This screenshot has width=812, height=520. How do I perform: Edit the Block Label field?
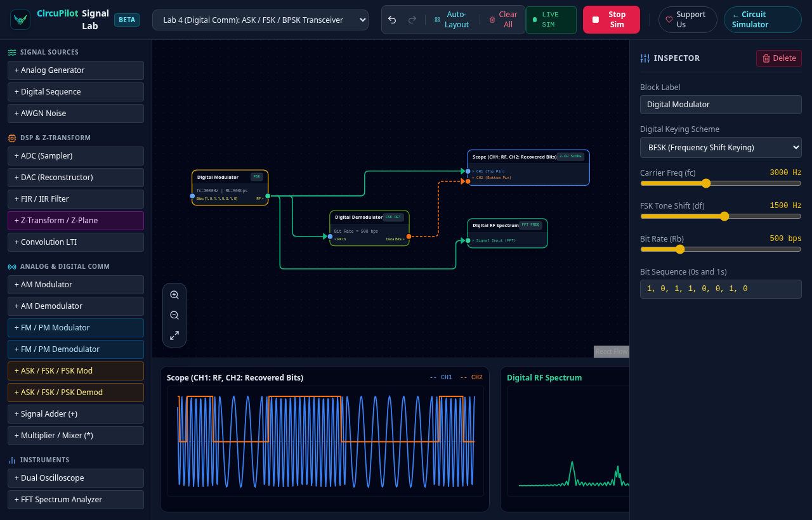tap(721, 105)
